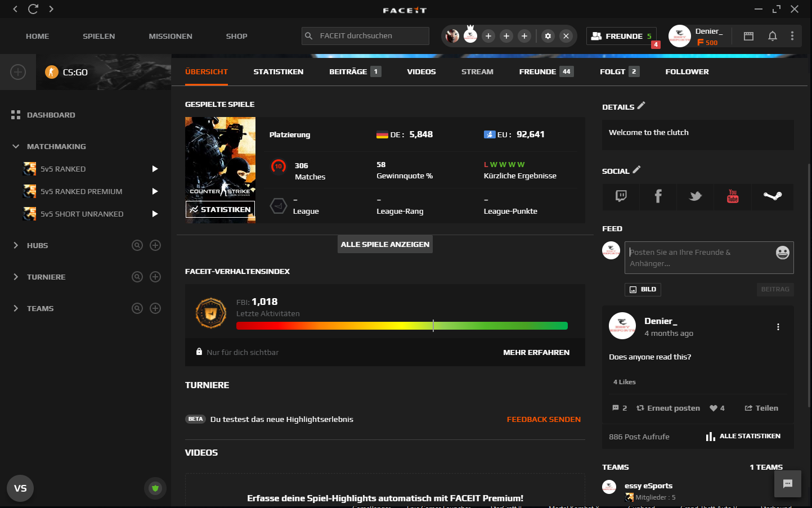Open the Steam social link
Viewport: 812px width, 508px height.
(x=773, y=196)
